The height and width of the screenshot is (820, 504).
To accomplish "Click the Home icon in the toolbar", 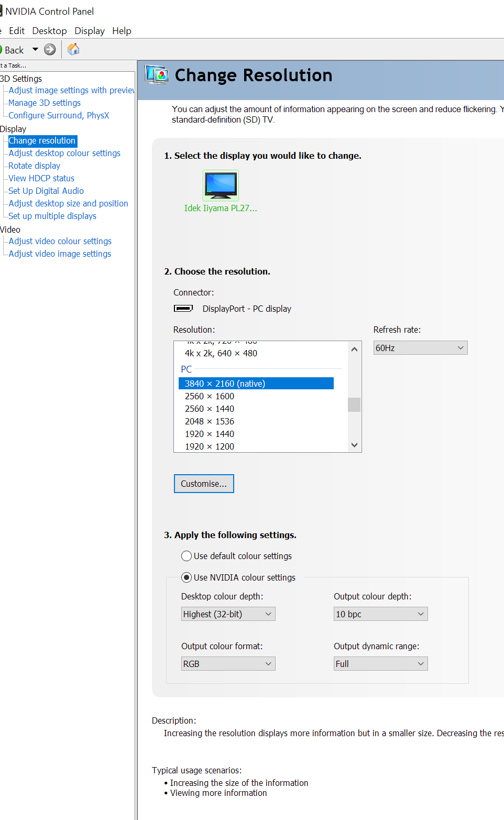I will click(73, 49).
